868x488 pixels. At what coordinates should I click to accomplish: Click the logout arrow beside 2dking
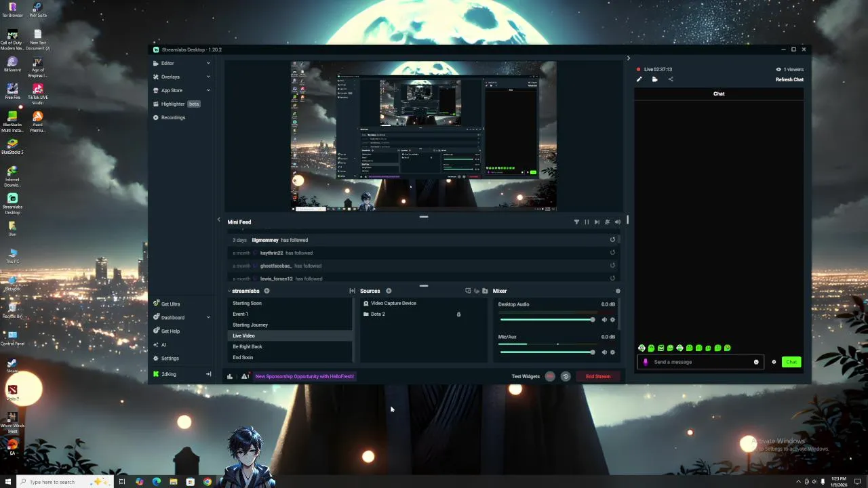click(208, 374)
